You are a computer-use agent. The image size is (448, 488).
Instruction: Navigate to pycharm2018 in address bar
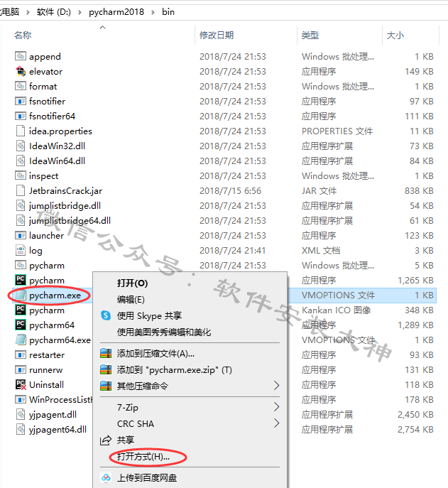[x=116, y=12]
